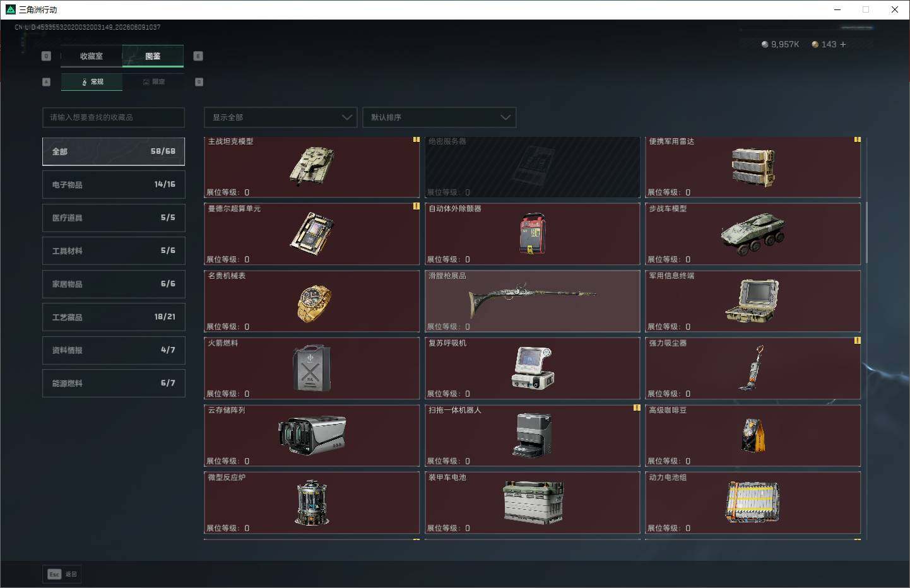Click the A key hint icon
The width and height of the screenshot is (910, 588).
(x=46, y=82)
